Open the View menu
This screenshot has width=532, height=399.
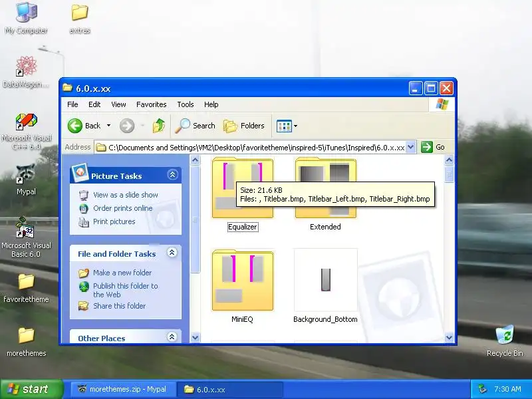tap(118, 104)
